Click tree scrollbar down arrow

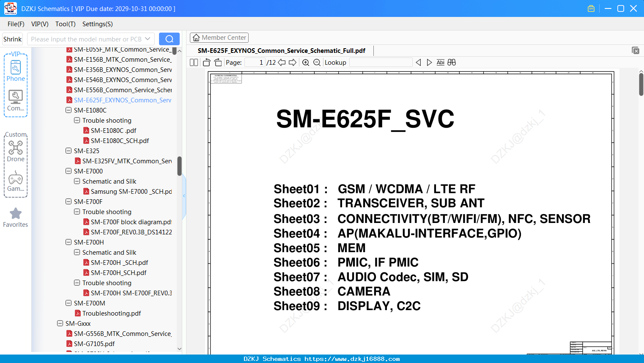179,349
